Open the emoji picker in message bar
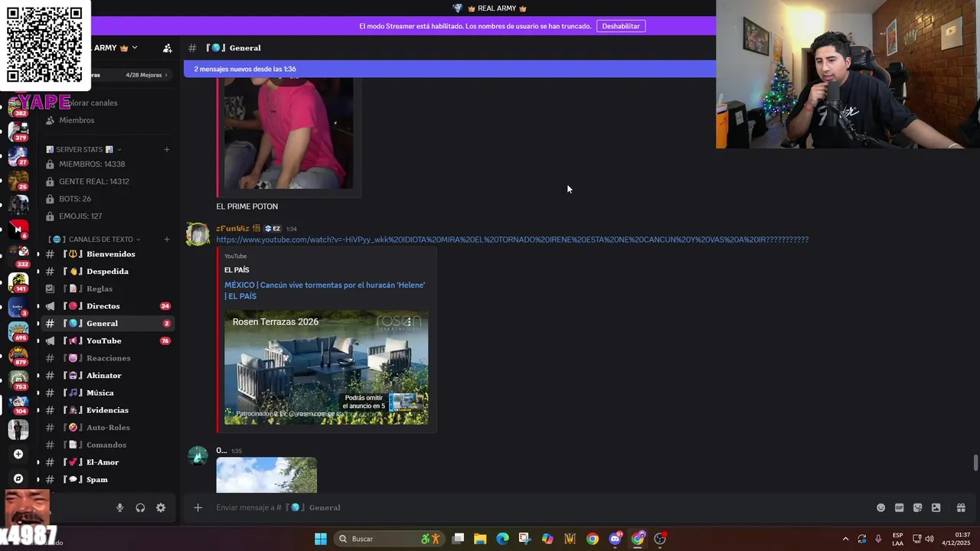Image resolution: width=980 pixels, height=551 pixels. (880, 507)
